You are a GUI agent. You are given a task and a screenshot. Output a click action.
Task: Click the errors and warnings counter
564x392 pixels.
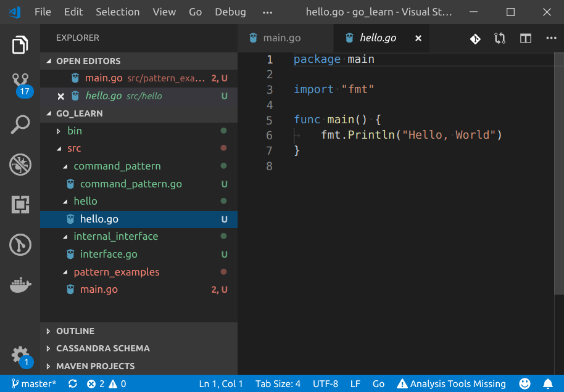pyautogui.click(x=105, y=383)
